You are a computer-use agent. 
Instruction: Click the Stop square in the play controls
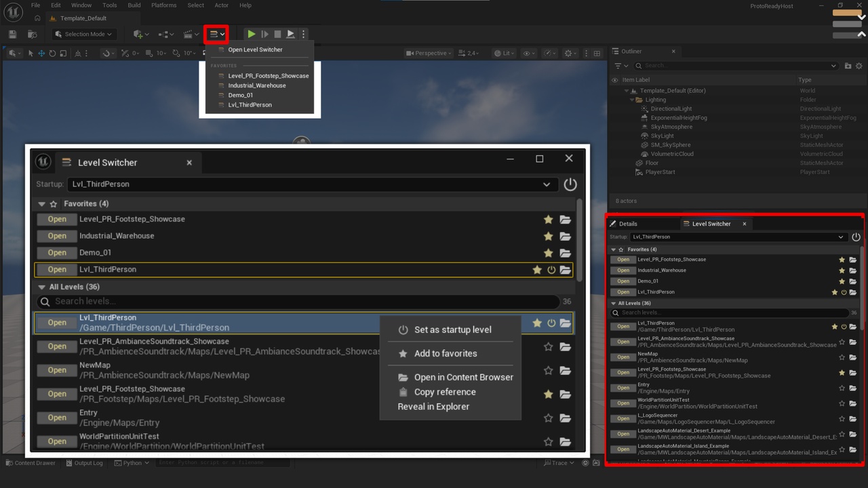click(x=277, y=34)
